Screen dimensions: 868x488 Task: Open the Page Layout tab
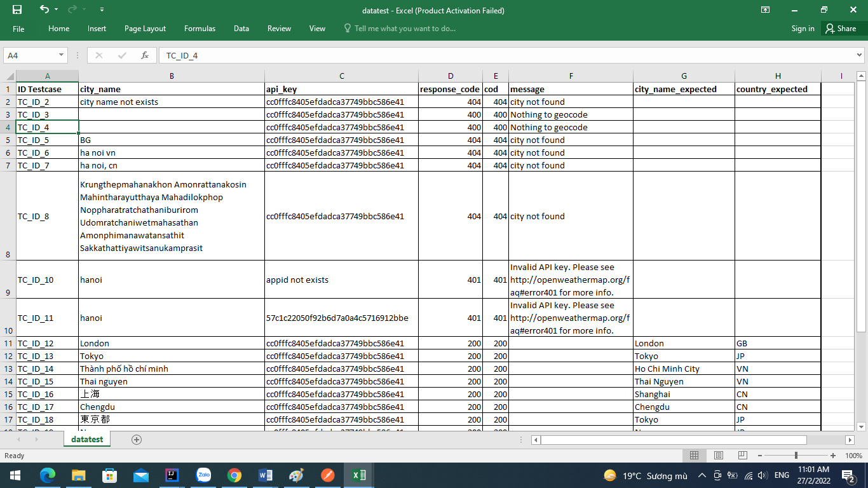pyautogui.click(x=145, y=29)
